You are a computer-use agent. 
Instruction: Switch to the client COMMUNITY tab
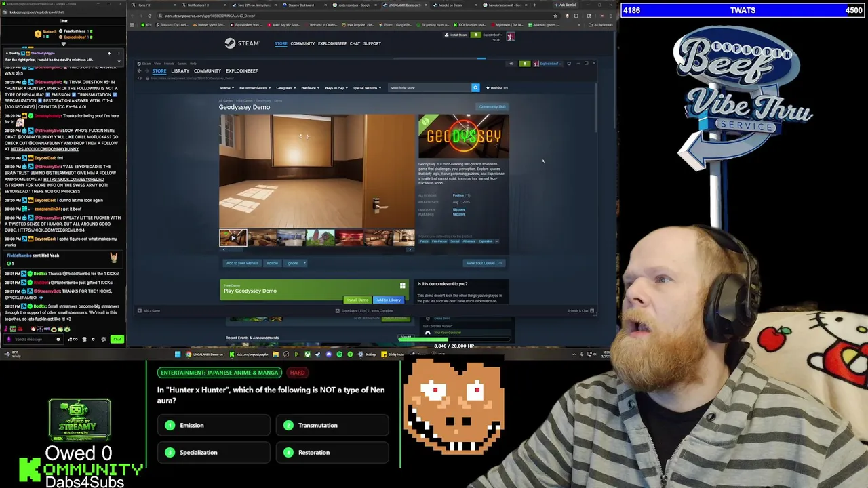coord(208,71)
